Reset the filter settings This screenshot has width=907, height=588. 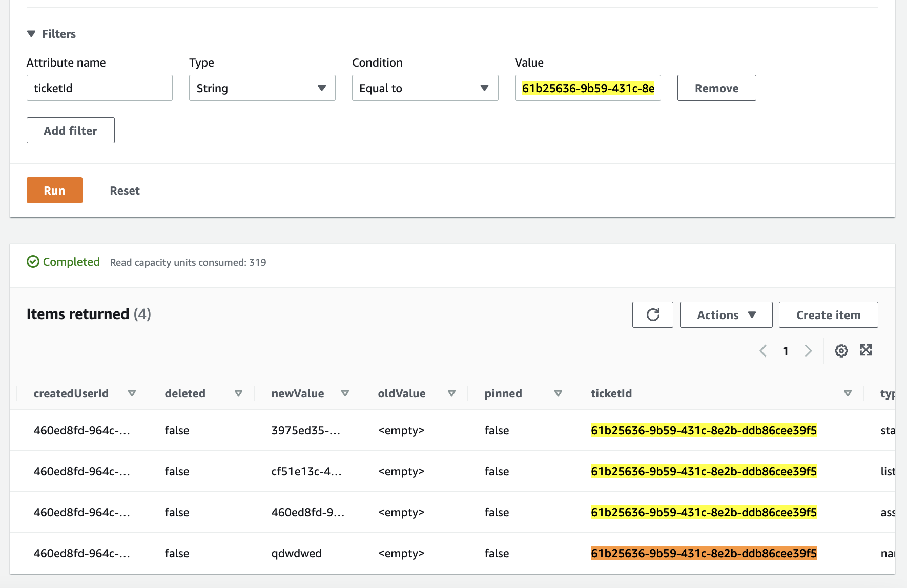pos(124,190)
